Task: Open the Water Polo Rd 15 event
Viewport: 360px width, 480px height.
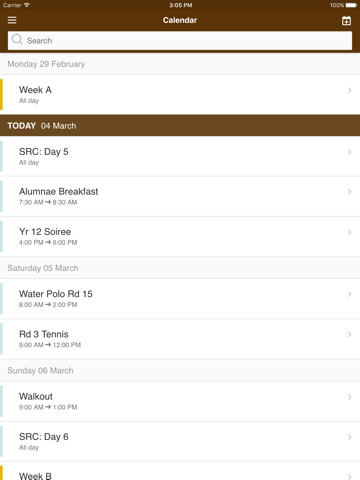Action: click(180, 299)
